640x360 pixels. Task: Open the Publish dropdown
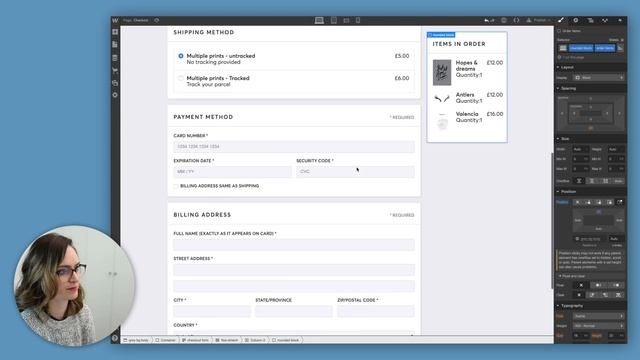[538, 20]
